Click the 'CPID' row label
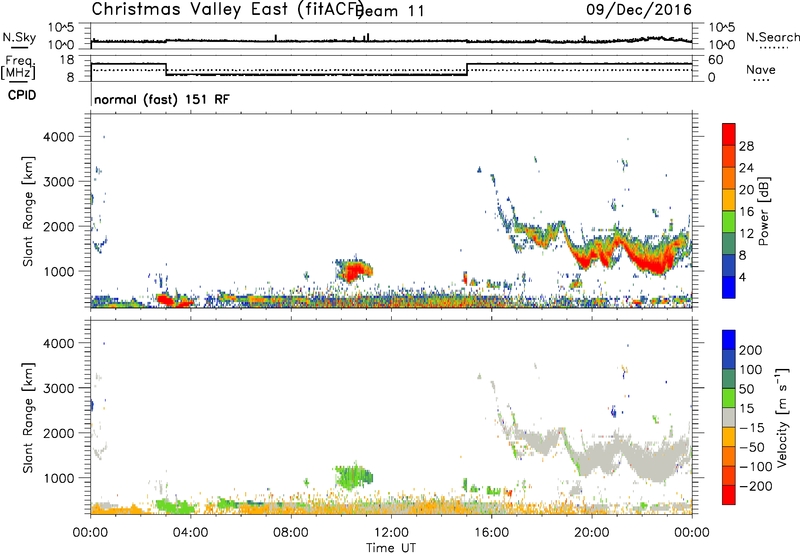This screenshot has height=554, width=800. 22,95
